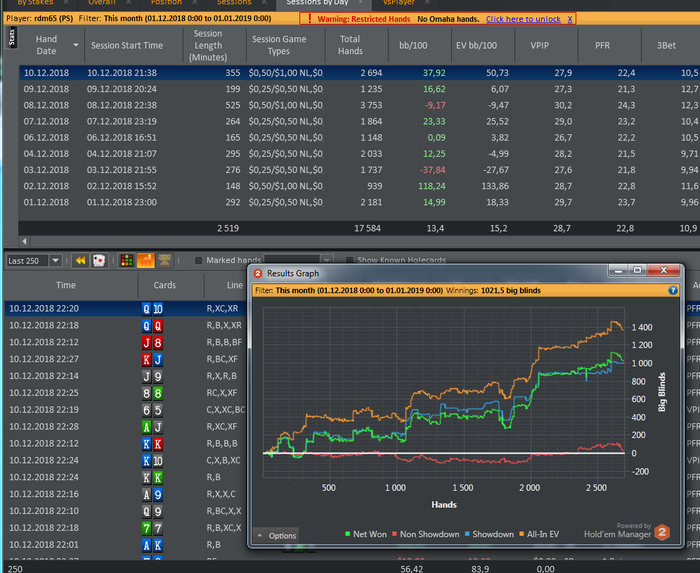Click the trophy icon in toolbar
This screenshot has width=700, height=573.
pyautogui.click(x=164, y=260)
